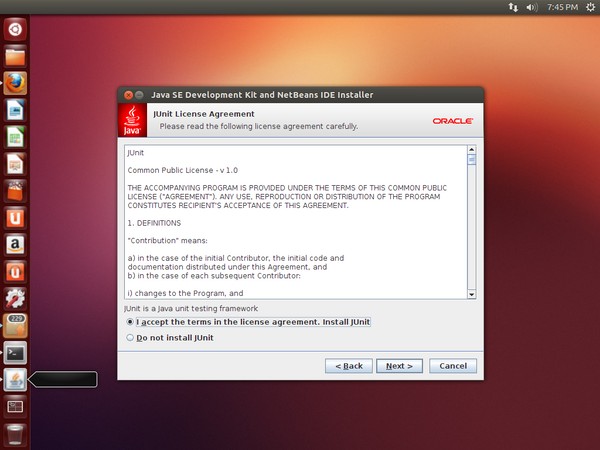Click the Oracle logo in installer header
Image resolution: width=600 pixels, height=450 pixels.
click(x=453, y=121)
